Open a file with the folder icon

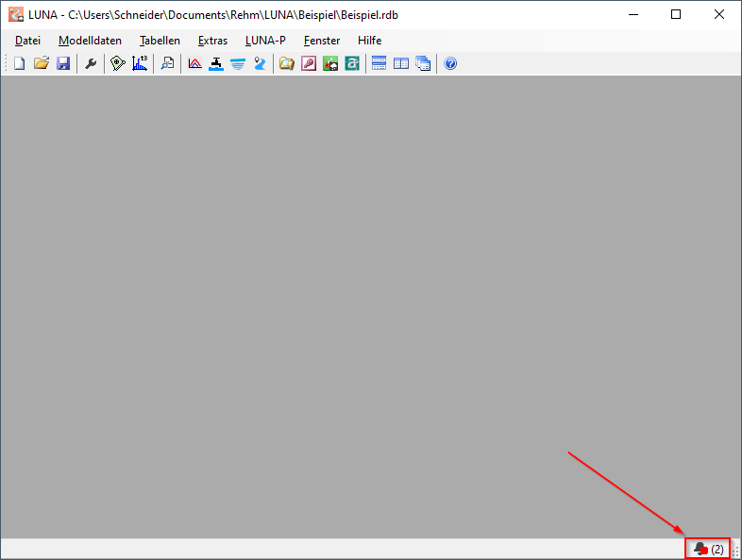[42, 63]
